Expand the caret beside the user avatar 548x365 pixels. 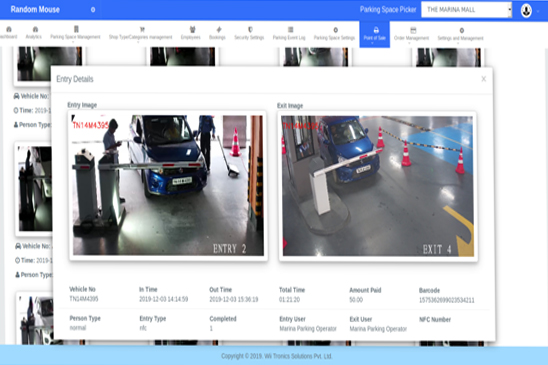click(538, 11)
